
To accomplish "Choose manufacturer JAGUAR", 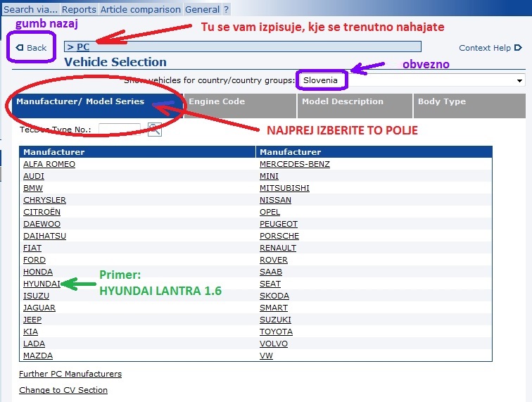I will 39,308.
